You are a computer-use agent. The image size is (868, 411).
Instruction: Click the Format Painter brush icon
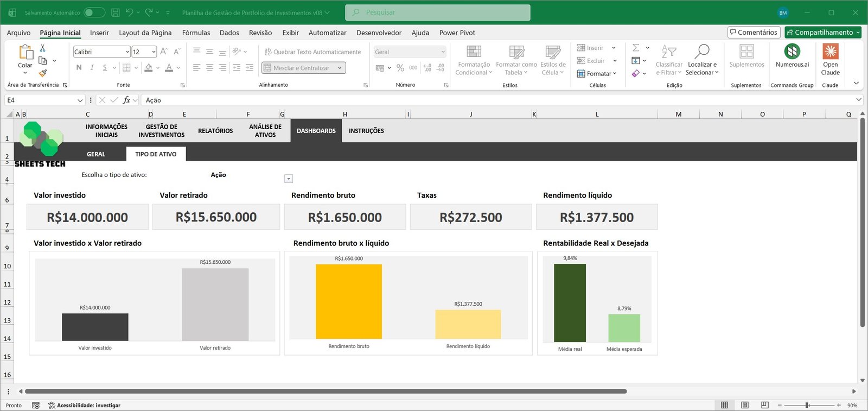[x=43, y=73]
